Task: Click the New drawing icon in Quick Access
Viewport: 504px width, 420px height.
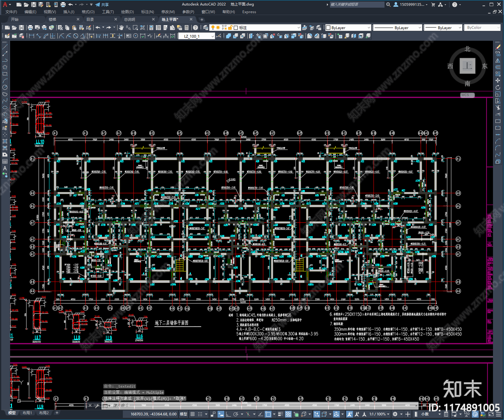Action: 19,4
